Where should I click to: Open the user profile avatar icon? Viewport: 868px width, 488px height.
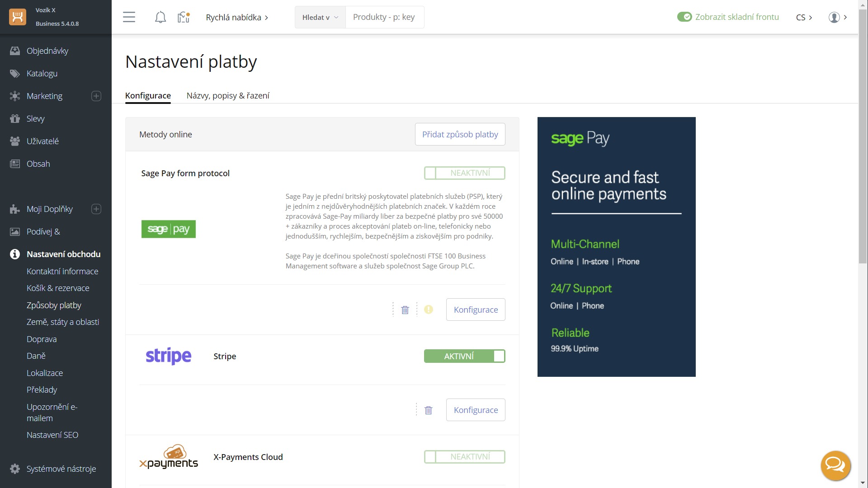click(834, 17)
